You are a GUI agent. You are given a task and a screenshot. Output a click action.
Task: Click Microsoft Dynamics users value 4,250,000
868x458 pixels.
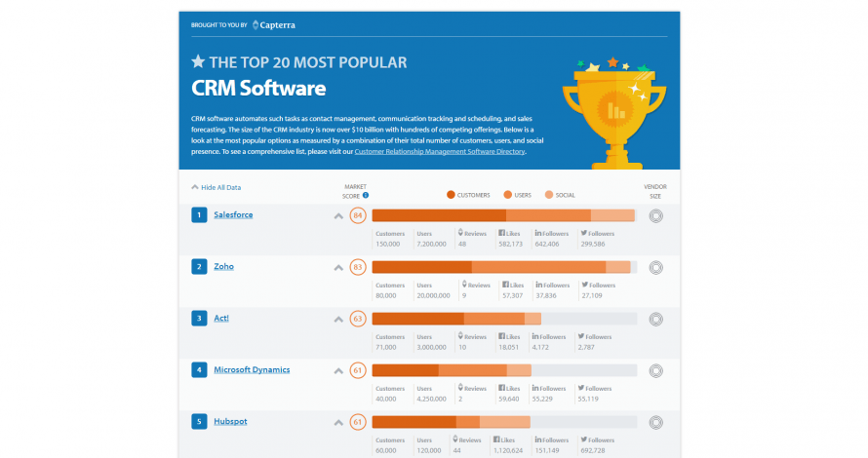(431, 399)
